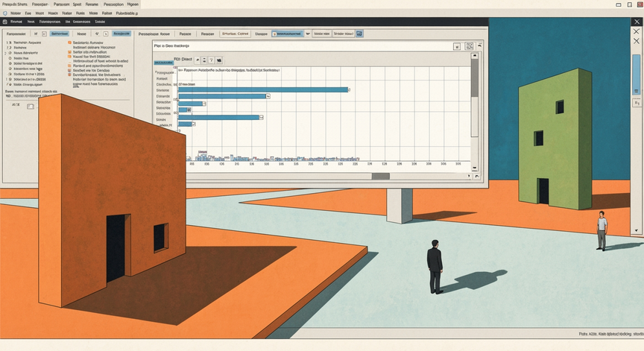This screenshot has width=644, height=351.
Task: Select the first round radio option in left list
Action: coord(10,53)
